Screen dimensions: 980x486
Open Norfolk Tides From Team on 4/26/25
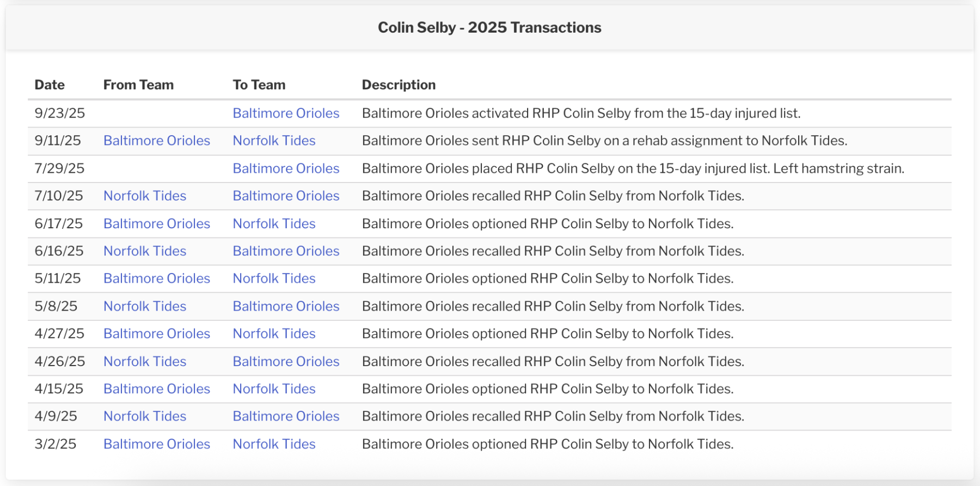coord(145,361)
